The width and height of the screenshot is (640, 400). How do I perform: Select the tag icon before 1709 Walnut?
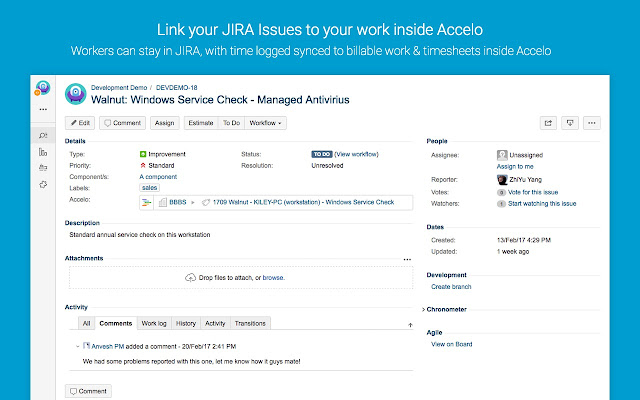(206, 202)
